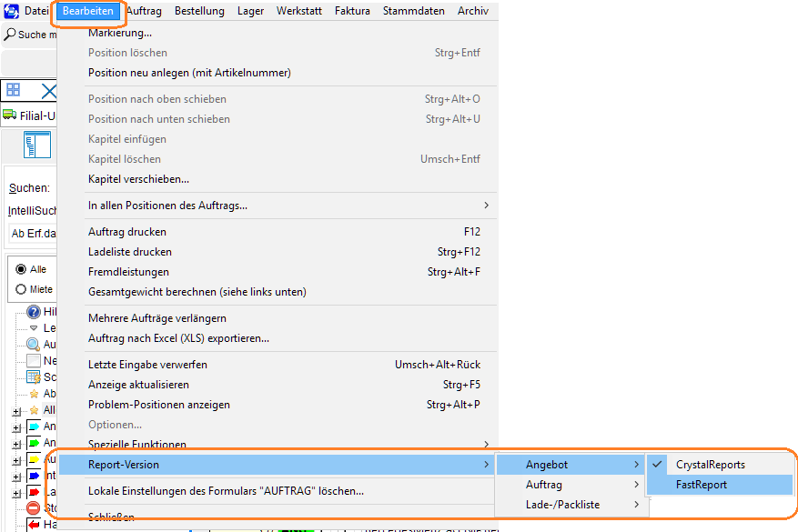Screen dimensions: 798x532
Task: Close the open Bearbeiten menu
Action: coord(88,11)
